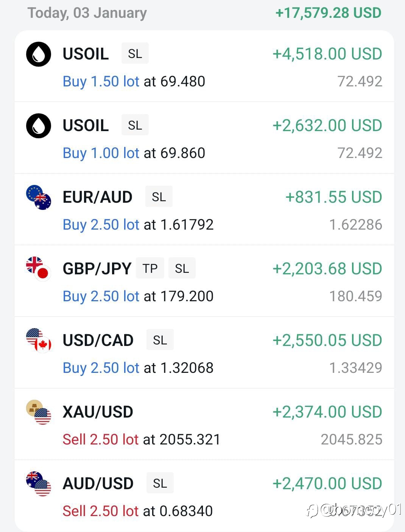Click the SL badge on the 1.00 lot USOIL trade
Viewport: 405px width, 532px height.
[135, 125]
